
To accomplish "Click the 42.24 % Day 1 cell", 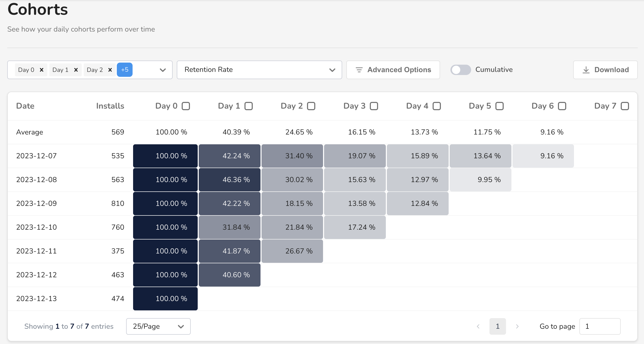I will point(229,156).
